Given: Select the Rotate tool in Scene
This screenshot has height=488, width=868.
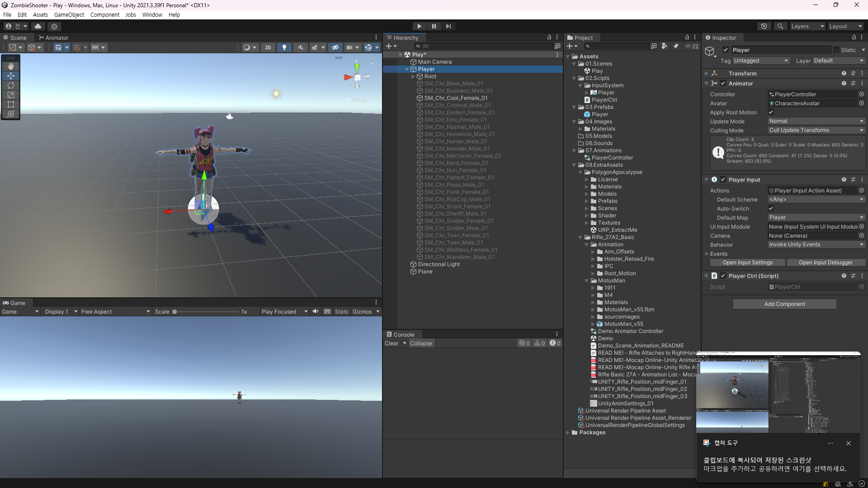Looking at the screenshot, I should [x=11, y=85].
